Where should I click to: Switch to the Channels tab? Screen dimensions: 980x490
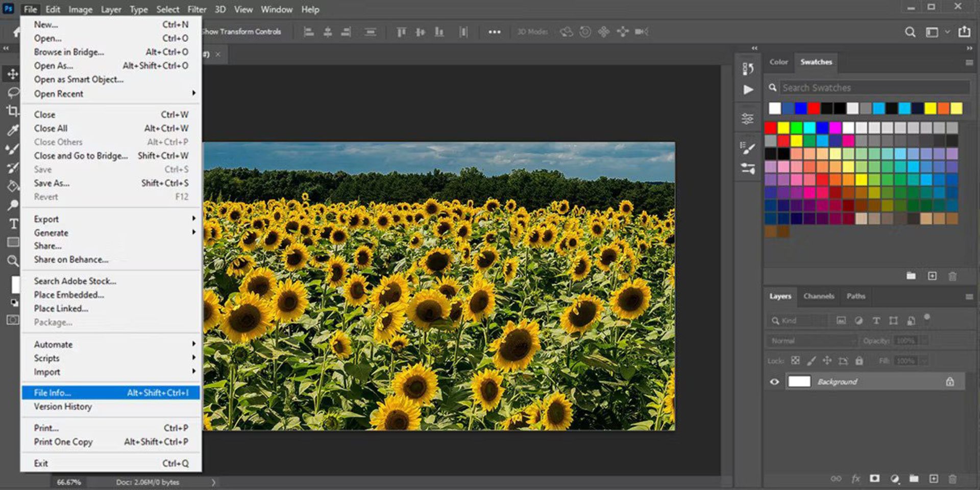coord(818,296)
